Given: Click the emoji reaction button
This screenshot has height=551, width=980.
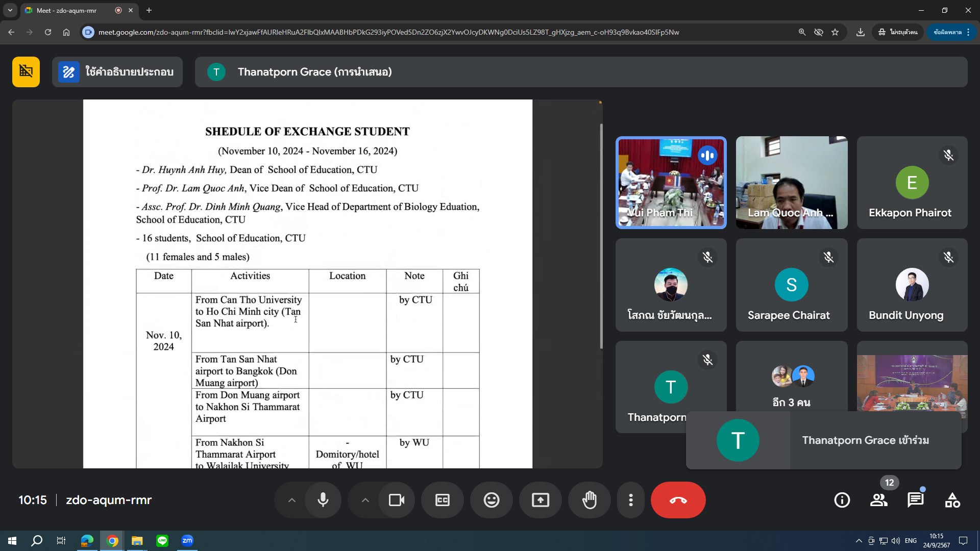Looking at the screenshot, I should pos(492,500).
